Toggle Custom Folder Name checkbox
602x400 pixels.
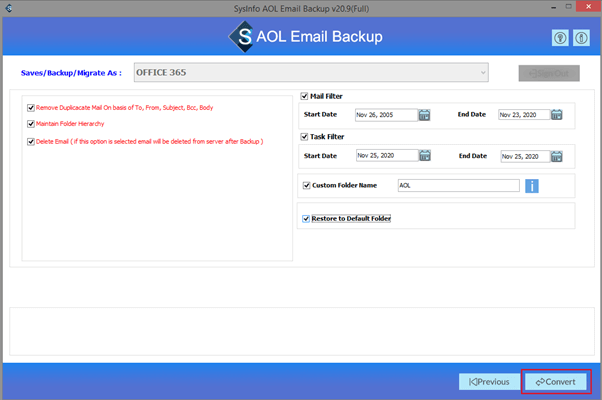[306, 185]
